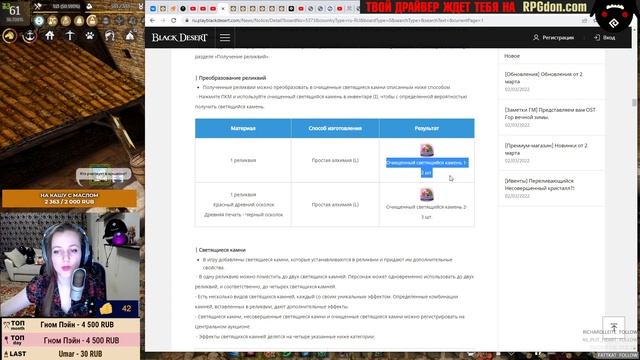Click the Black Desert logo in header
Viewport: 640px width, 360px height.
point(180,38)
